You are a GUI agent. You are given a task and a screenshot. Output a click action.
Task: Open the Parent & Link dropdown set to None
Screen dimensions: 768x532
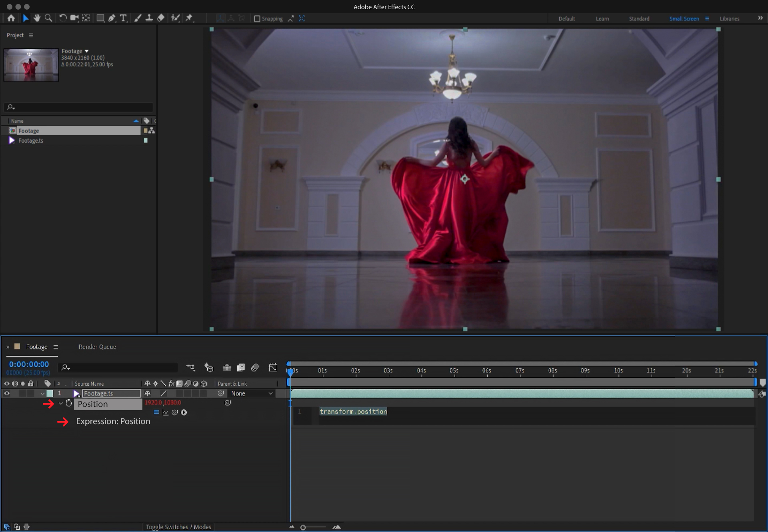coord(252,393)
